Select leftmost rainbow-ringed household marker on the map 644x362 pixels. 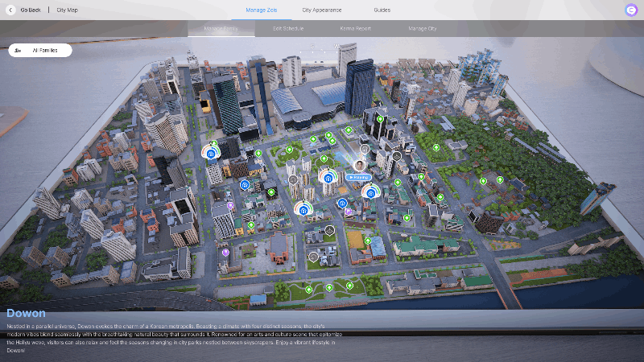[210, 152]
